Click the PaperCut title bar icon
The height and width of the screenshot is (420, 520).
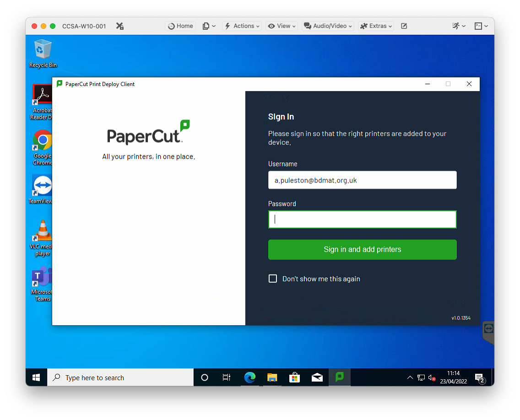pos(60,84)
